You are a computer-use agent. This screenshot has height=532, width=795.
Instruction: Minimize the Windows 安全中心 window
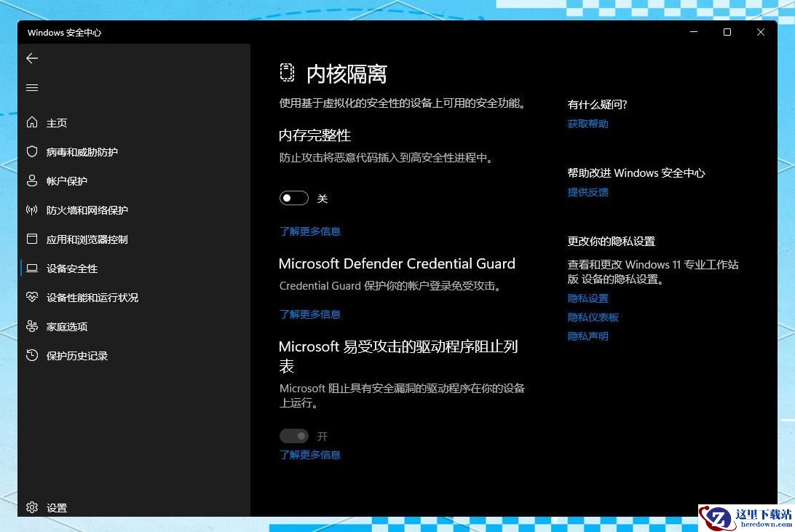[694, 32]
